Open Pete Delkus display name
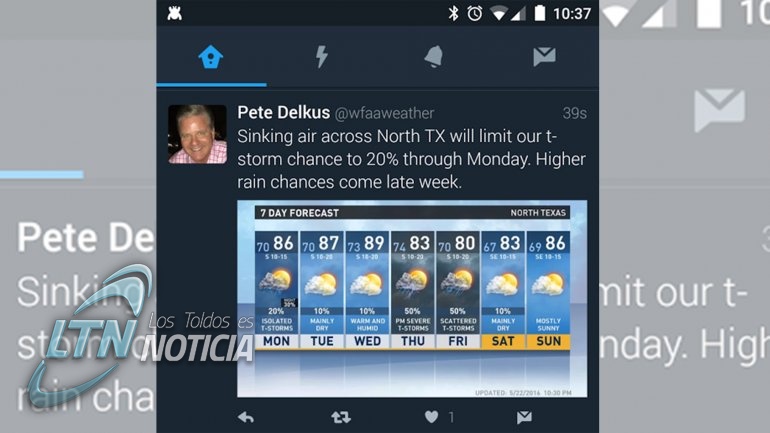 [x=283, y=113]
